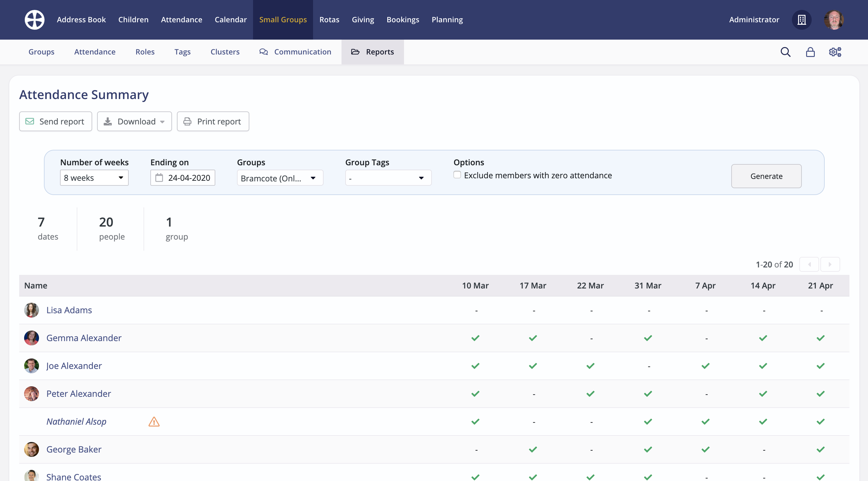Open the module settings gears icon
868x481 pixels.
pyautogui.click(x=835, y=52)
